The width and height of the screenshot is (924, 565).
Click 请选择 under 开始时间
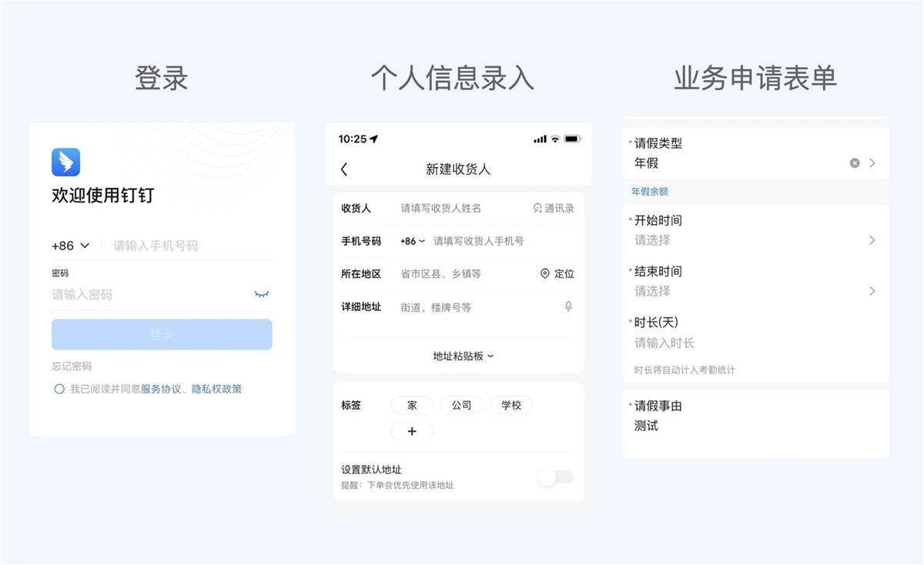tap(652, 240)
